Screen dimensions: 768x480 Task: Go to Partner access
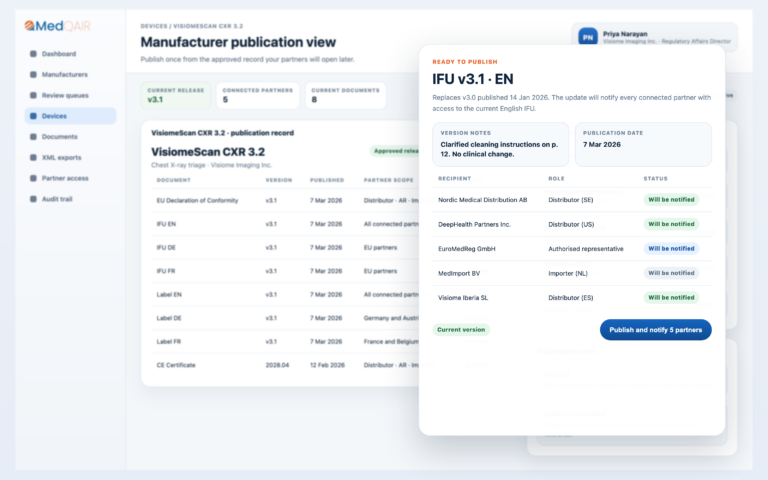[70, 178]
